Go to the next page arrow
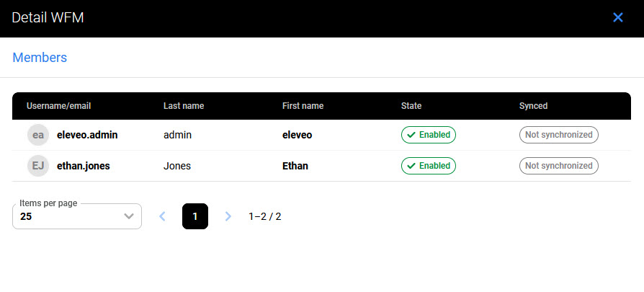The image size is (644, 292). (228, 216)
